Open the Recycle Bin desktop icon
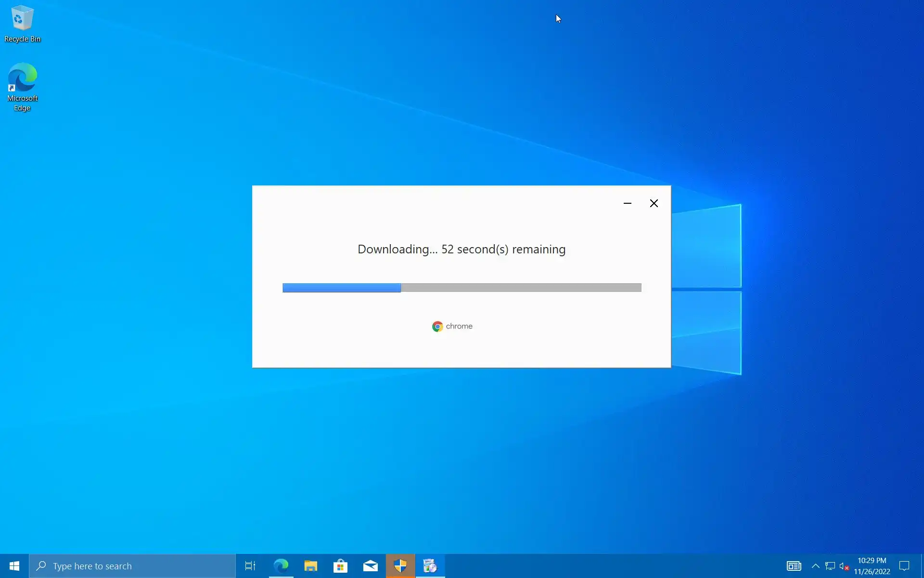This screenshot has width=924, height=578. click(22, 24)
